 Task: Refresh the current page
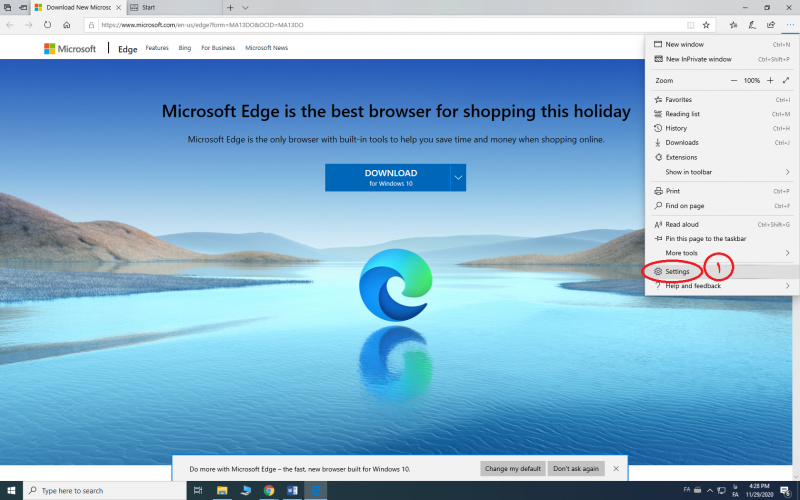47,24
